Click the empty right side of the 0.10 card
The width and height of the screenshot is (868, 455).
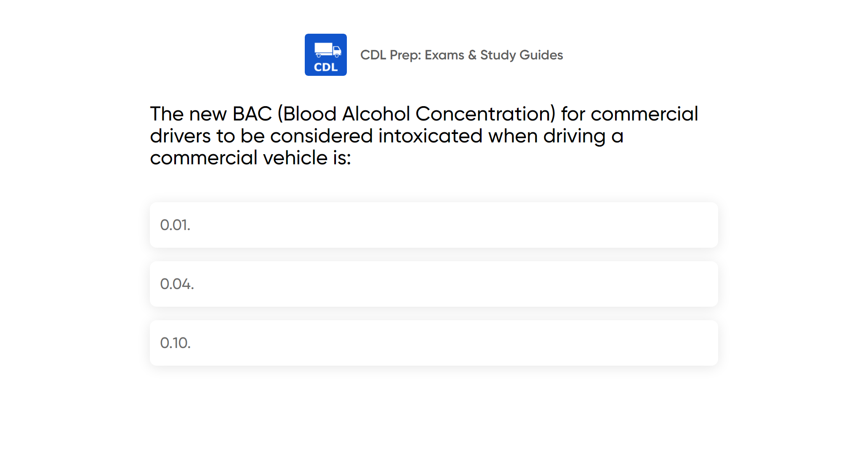[631, 343]
